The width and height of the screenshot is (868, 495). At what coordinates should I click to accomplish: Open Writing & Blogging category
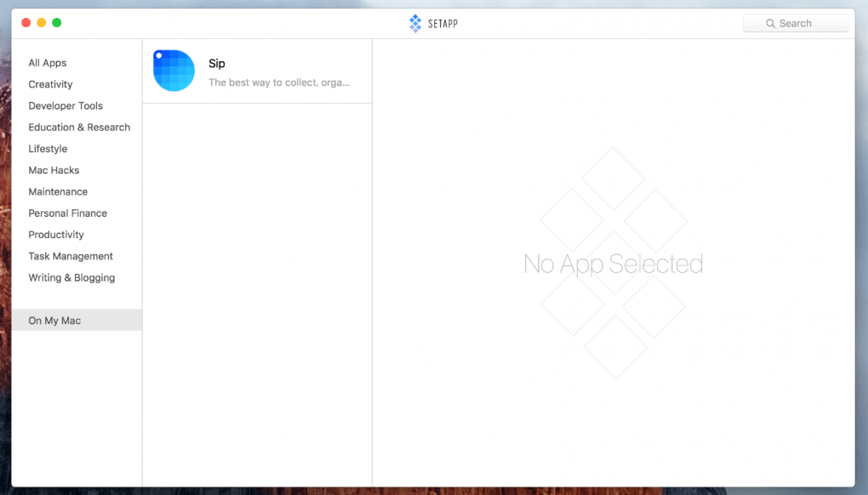point(71,278)
